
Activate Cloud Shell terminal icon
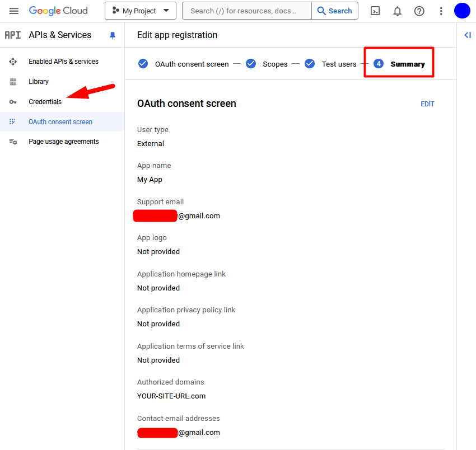click(375, 11)
